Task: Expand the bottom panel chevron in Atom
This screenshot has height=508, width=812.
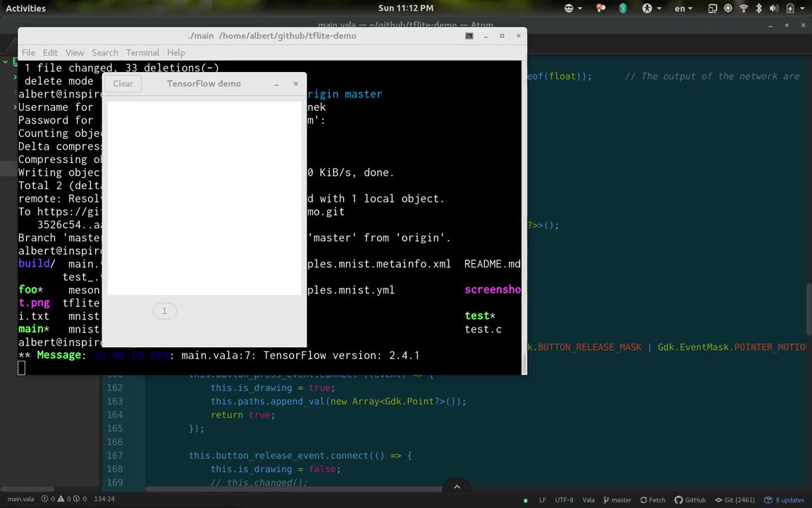Action: (457, 486)
